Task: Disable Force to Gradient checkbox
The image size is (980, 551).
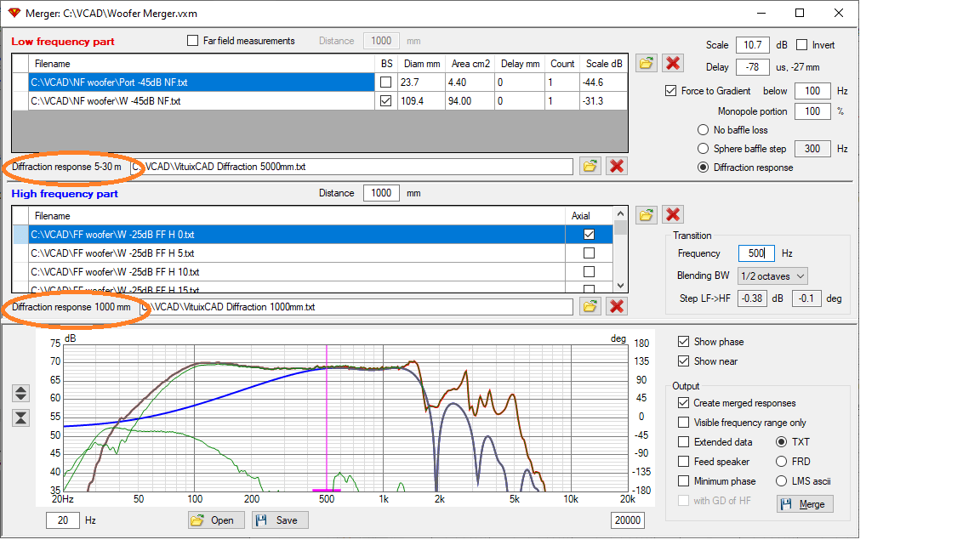Action: (670, 91)
